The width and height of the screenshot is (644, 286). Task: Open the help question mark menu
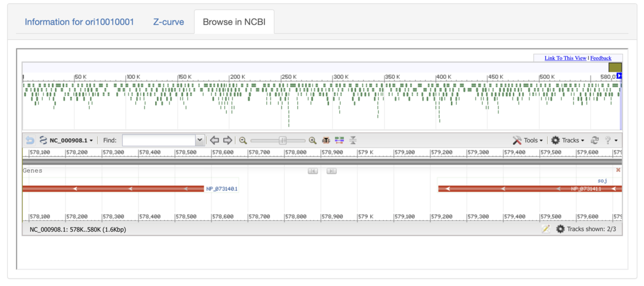tap(611, 140)
